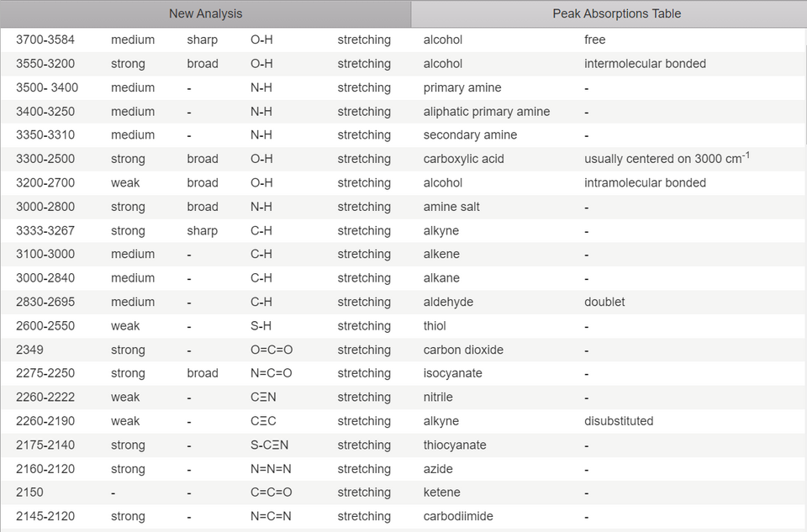Select the 'usually centered on 3000 cm-1' comment
Image resolution: width=807 pixels, height=532 pixels.
(x=667, y=158)
